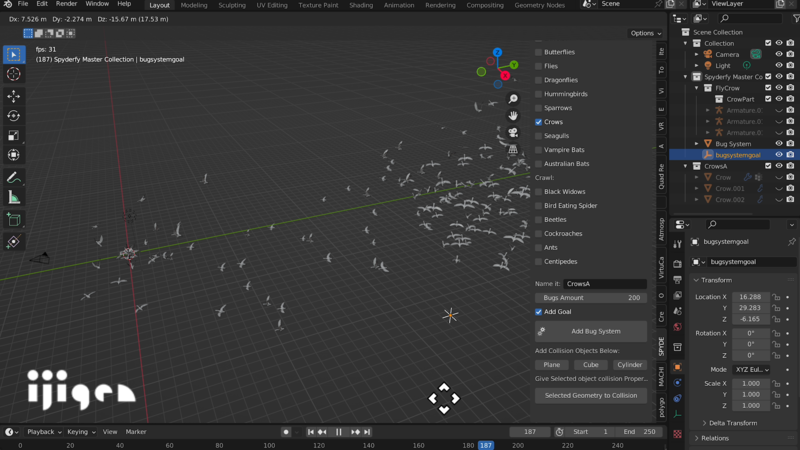Screen dimensions: 800x450
Task: Click the pan view hand icon
Action: coord(513,116)
